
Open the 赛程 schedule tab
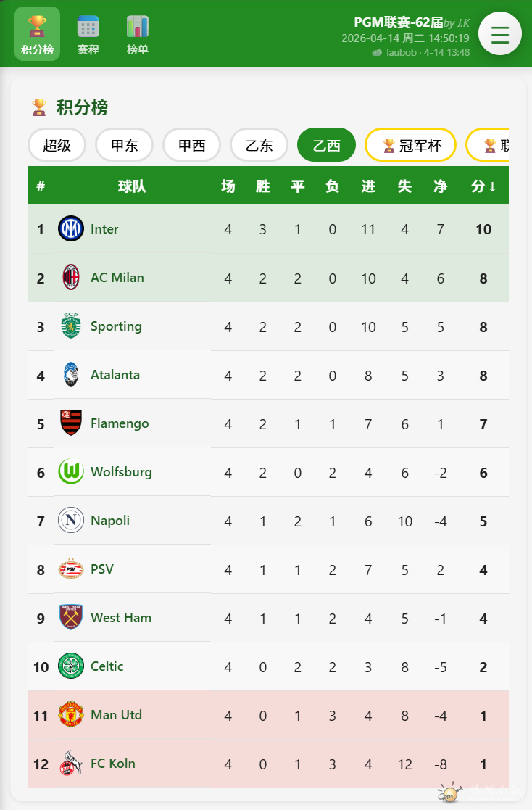click(x=88, y=34)
